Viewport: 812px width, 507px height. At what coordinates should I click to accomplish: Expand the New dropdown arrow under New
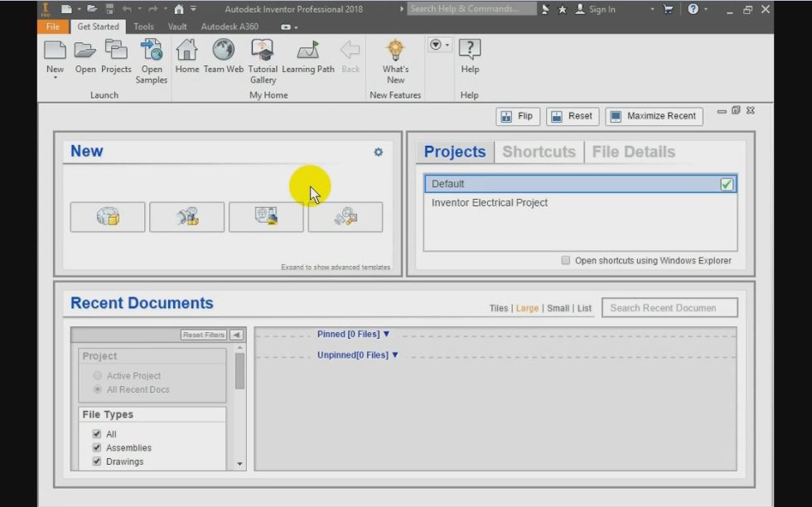[x=55, y=78]
